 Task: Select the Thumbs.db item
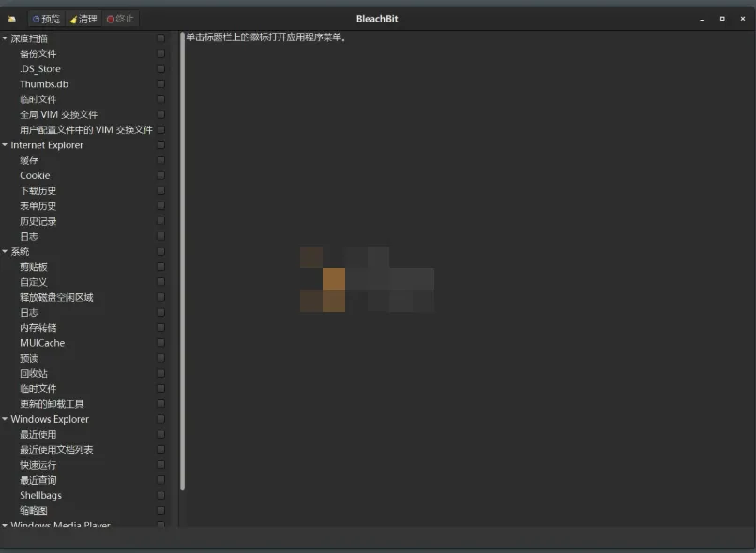[x=44, y=83]
